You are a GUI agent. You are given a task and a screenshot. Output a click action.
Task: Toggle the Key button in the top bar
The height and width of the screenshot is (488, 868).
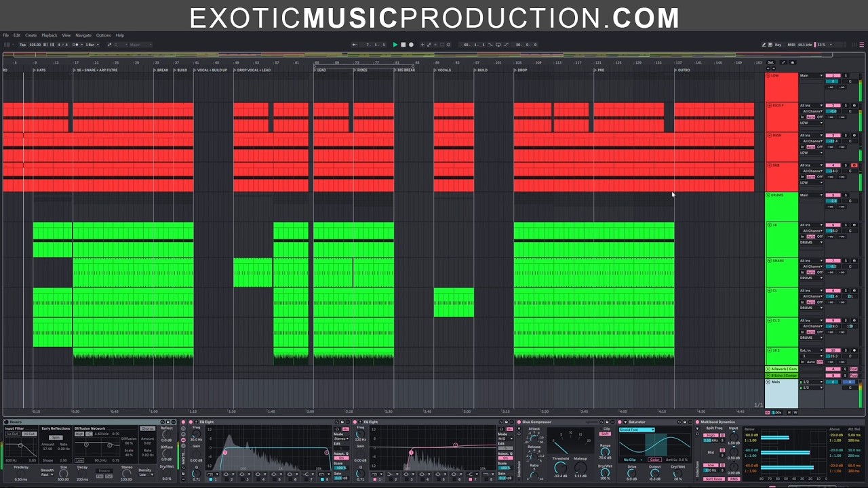pos(778,45)
